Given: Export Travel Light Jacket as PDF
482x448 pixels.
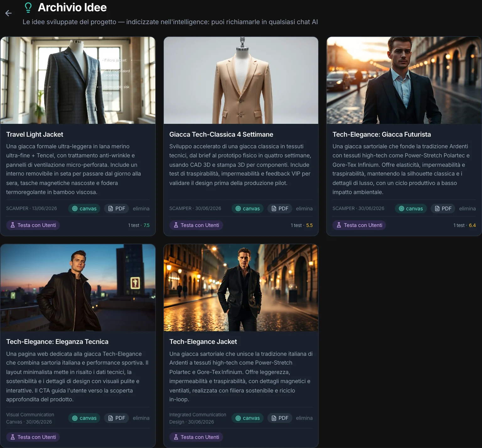Looking at the screenshot, I should 116,208.
